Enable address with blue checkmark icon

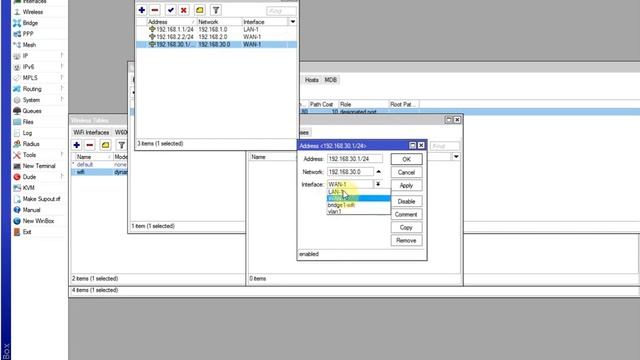(x=171, y=10)
